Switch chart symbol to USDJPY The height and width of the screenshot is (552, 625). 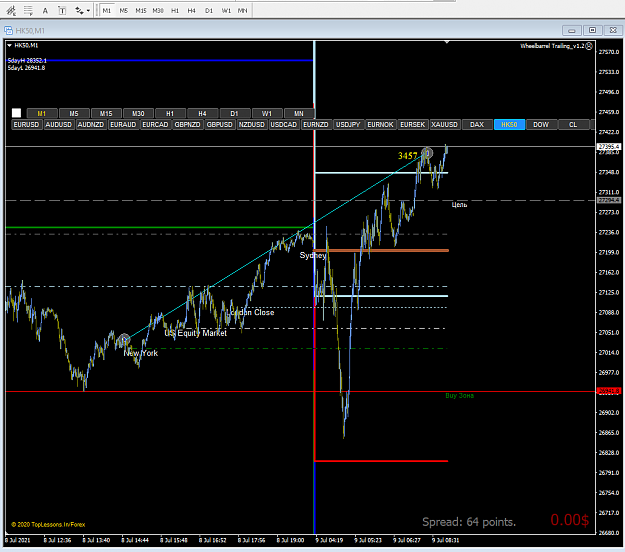click(x=348, y=125)
